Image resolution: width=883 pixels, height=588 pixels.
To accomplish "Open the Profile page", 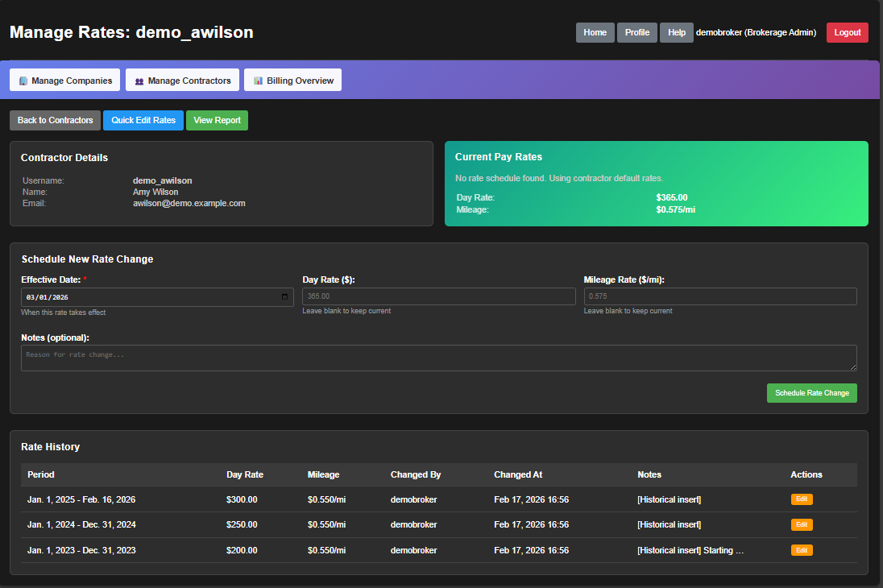I will pyautogui.click(x=636, y=33).
